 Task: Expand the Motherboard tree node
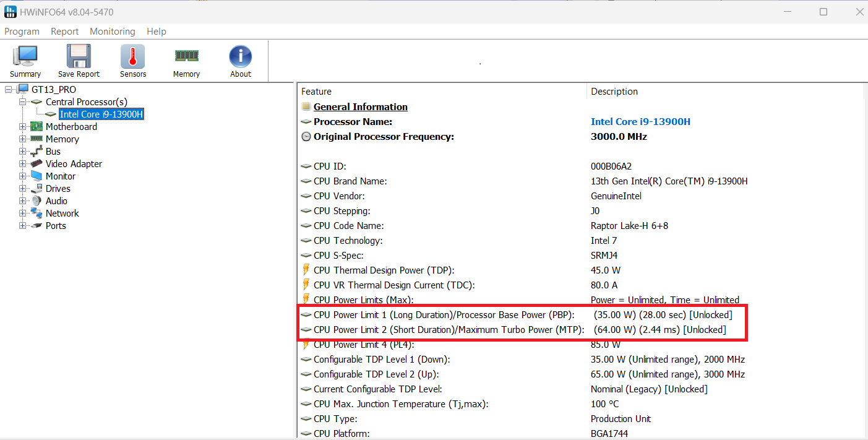tap(22, 126)
